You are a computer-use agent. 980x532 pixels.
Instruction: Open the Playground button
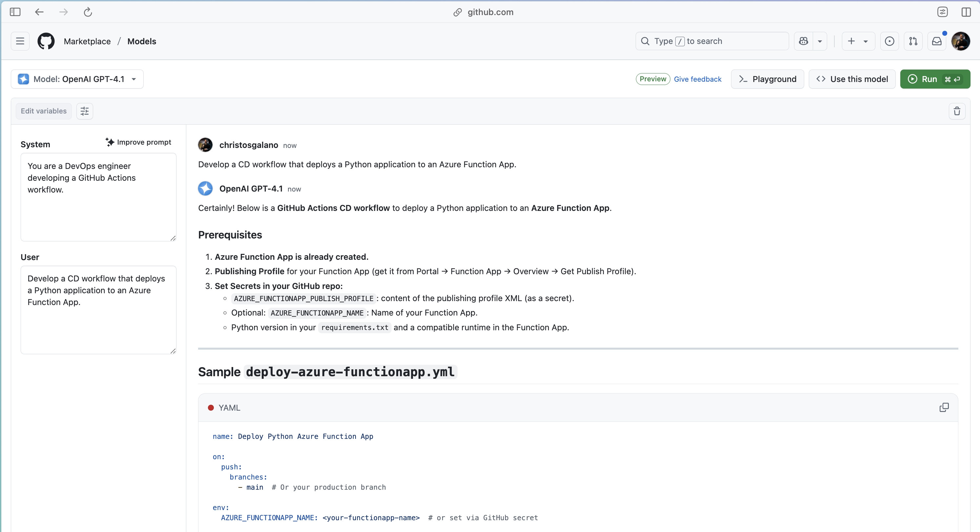pyautogui.click(x=767, y=79)
